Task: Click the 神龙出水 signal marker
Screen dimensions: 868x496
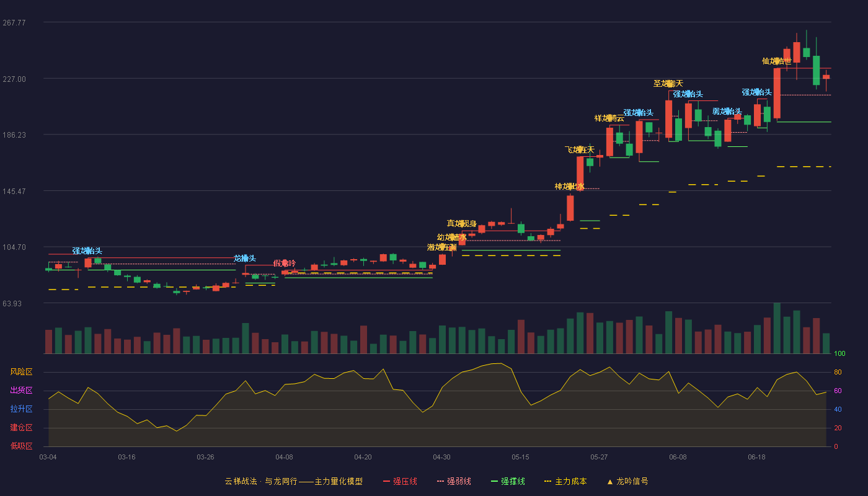Action: [570, 186]
